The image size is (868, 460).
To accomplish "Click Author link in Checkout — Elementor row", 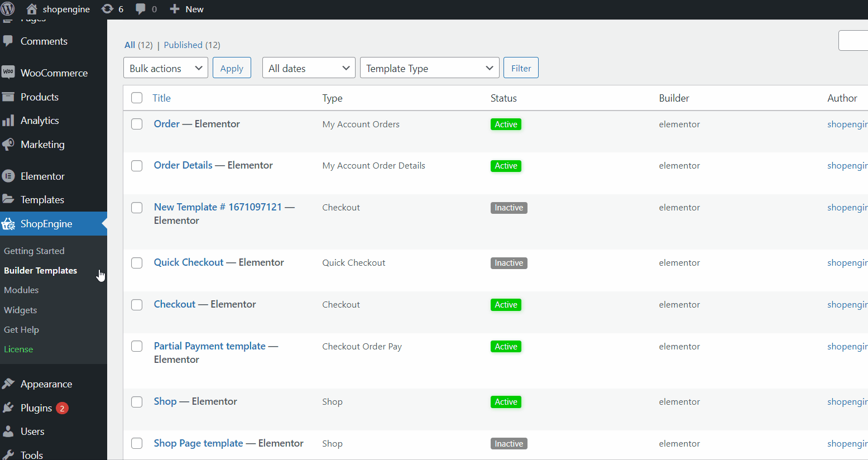I will [847, 305].
